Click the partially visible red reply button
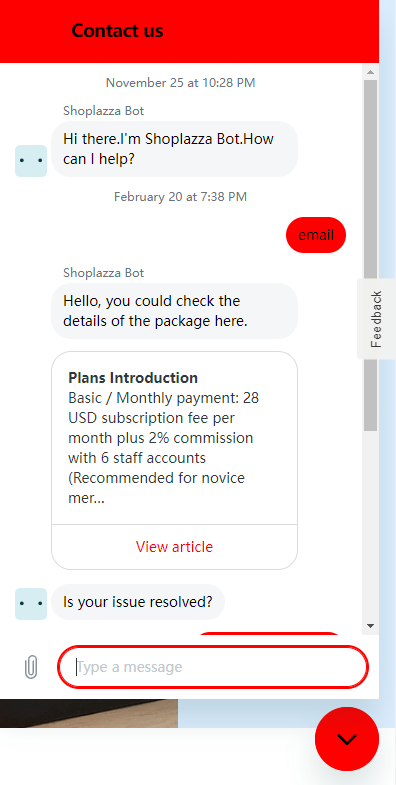 tap(269, 633)
